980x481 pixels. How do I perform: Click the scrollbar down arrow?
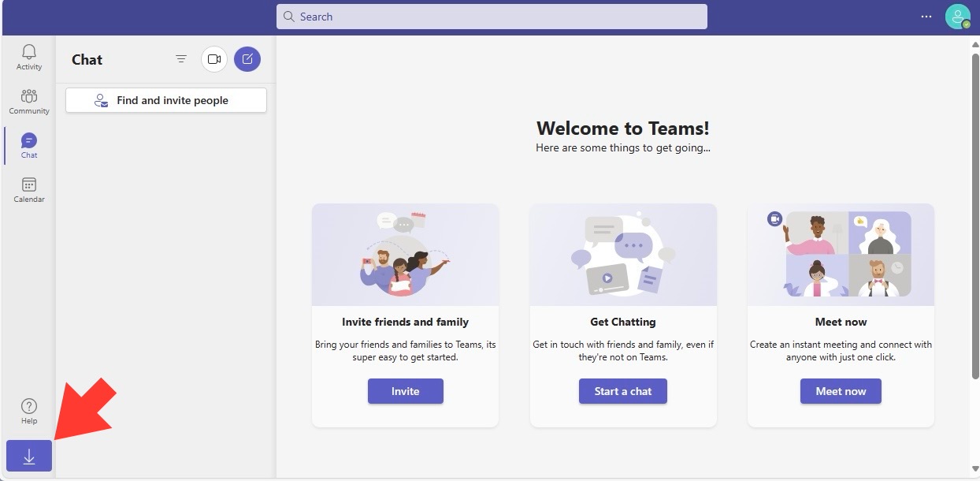coord(975,470)
